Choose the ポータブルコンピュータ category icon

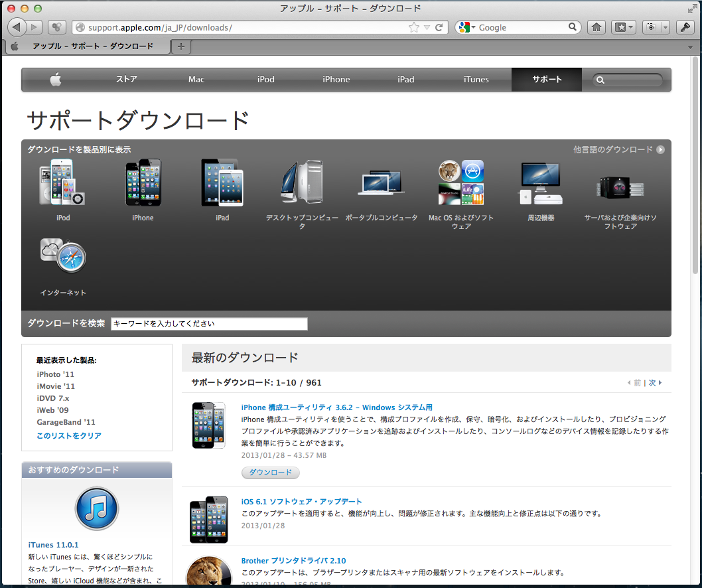coord(382,183)
